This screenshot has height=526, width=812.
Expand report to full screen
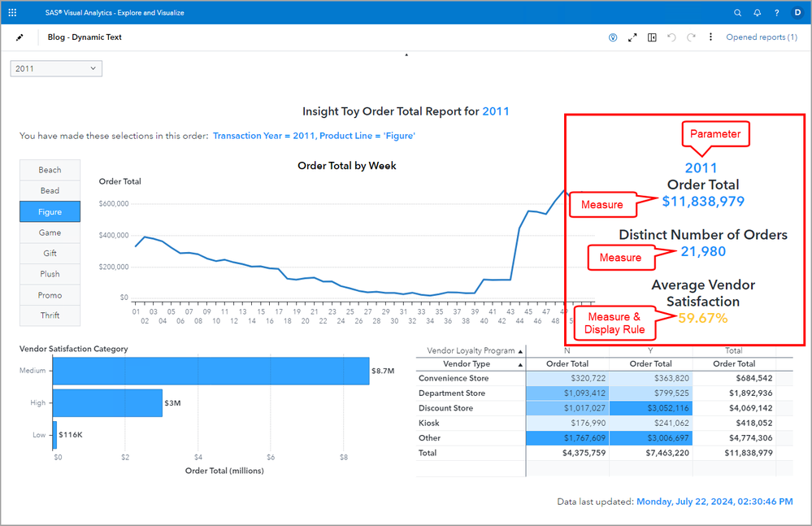[x=632, y=37]
